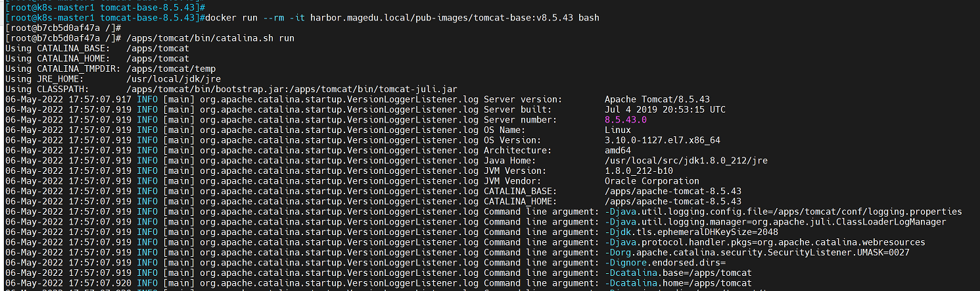
Task: Click the CATALINA_TMPDIR path /apps/tomcat/temp
Action: [x=171, y=68]
